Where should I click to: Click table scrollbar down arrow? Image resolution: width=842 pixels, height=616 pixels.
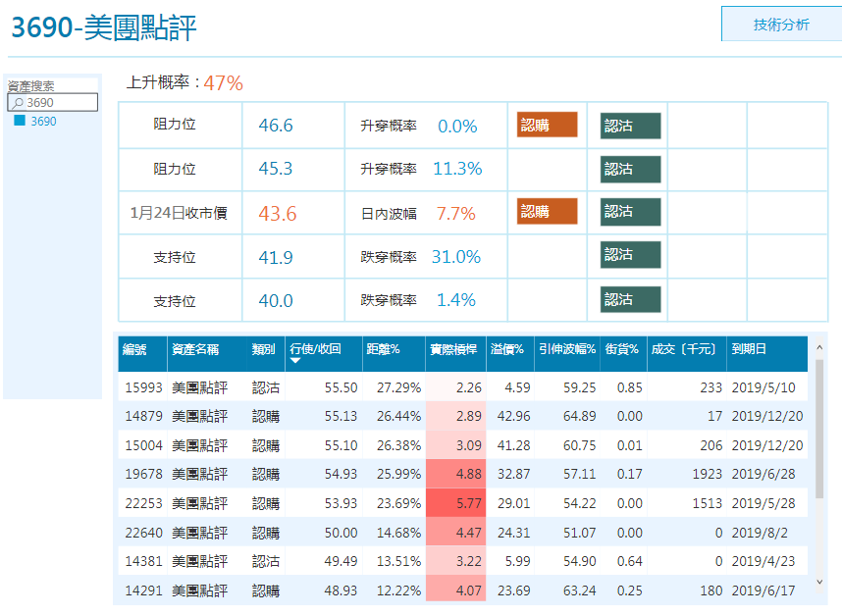[x=819, y=582]
